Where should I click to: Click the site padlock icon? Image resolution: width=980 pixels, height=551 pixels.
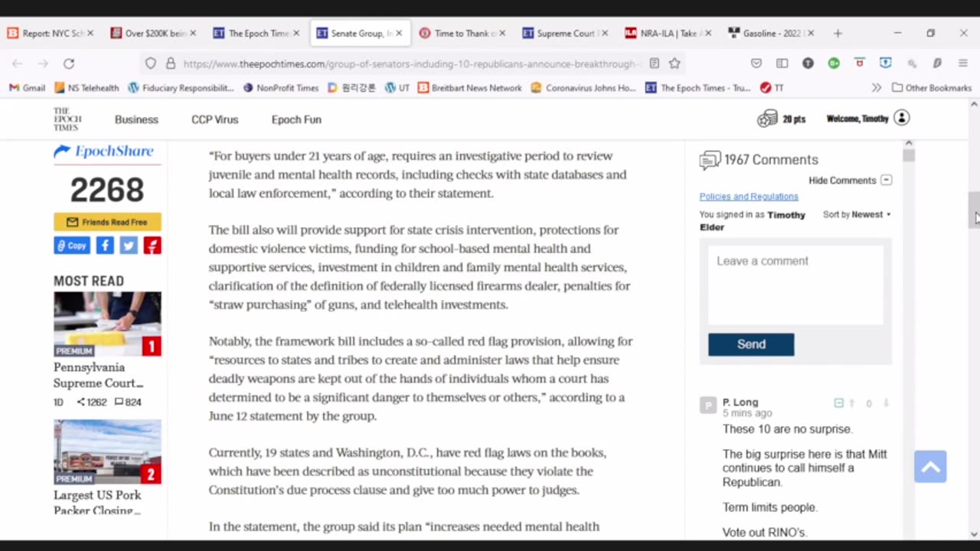click(170, 64)
